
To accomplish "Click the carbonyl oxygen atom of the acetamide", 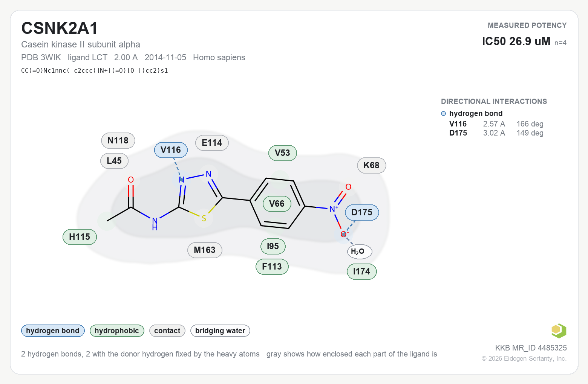I will click(x=131, y=180).
